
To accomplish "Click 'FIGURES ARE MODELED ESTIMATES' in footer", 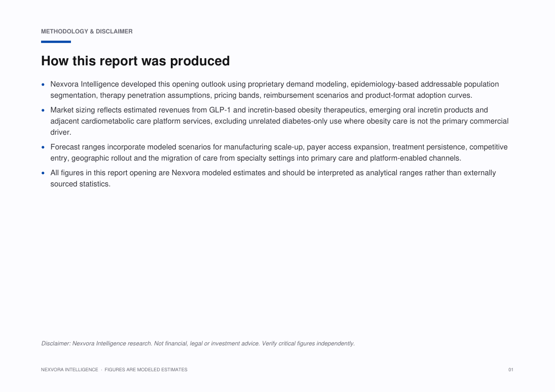I will pos(146,370).
